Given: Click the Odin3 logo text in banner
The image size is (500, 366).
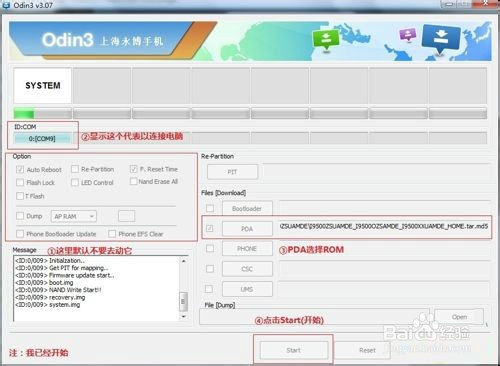Looking at the screenshot, I should [x=67, y=40].
